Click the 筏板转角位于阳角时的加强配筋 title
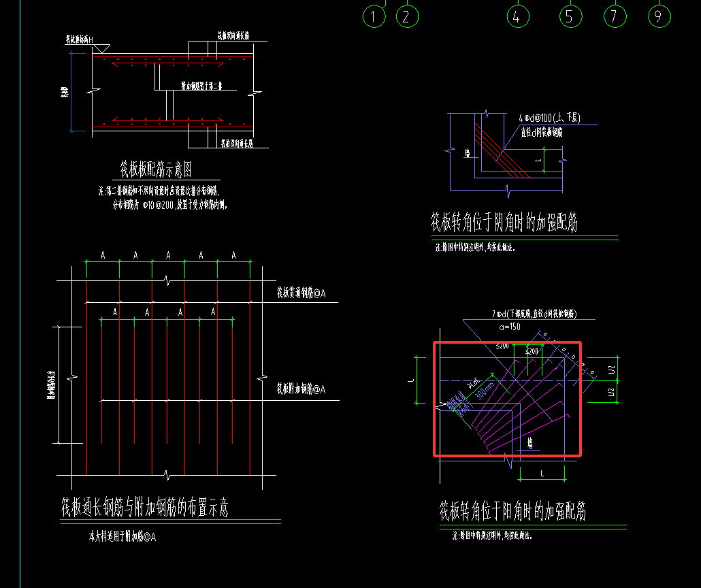 pos(512,510)
